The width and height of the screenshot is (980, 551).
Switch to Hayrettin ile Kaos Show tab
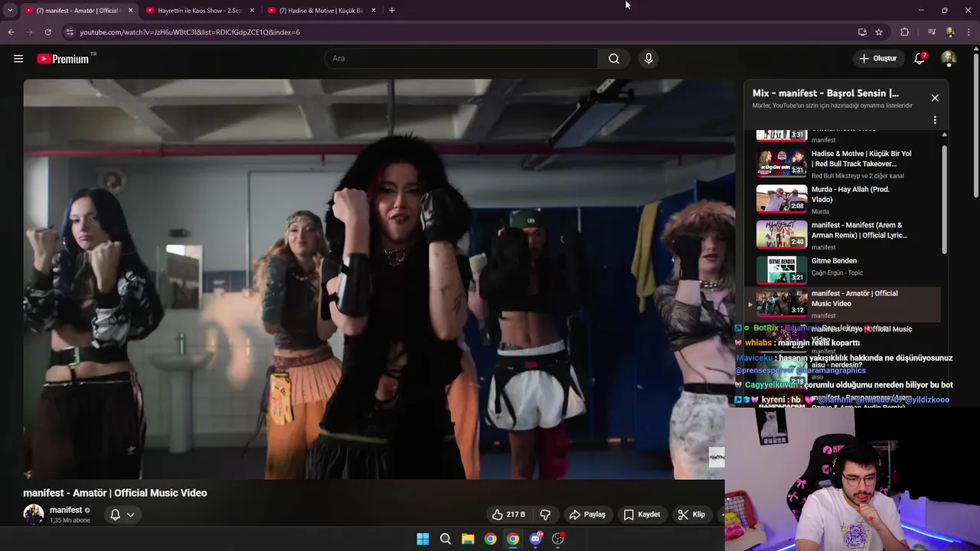pos(200,11)
